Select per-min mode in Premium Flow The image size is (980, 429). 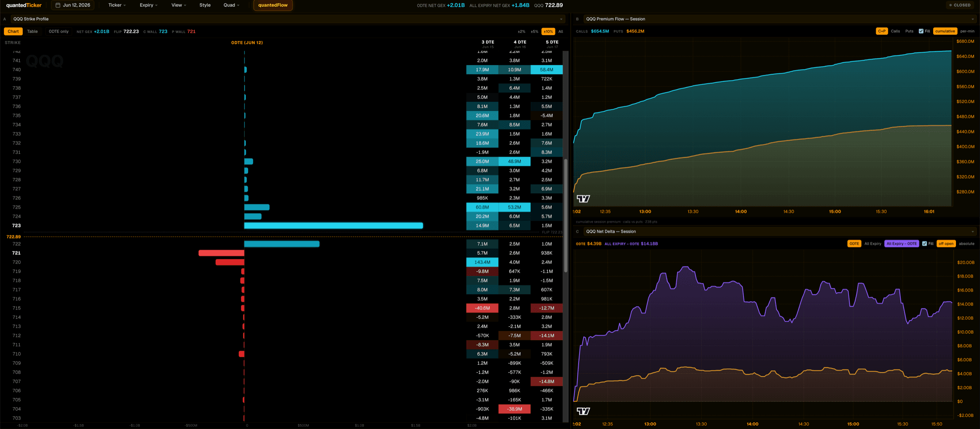[x=967, y=31]
